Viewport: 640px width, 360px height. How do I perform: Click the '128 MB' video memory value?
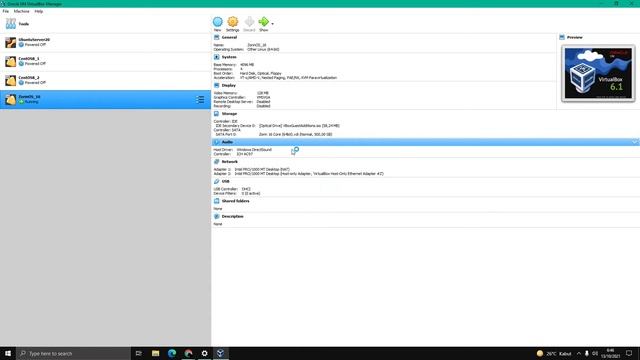(x=262, y=93)
